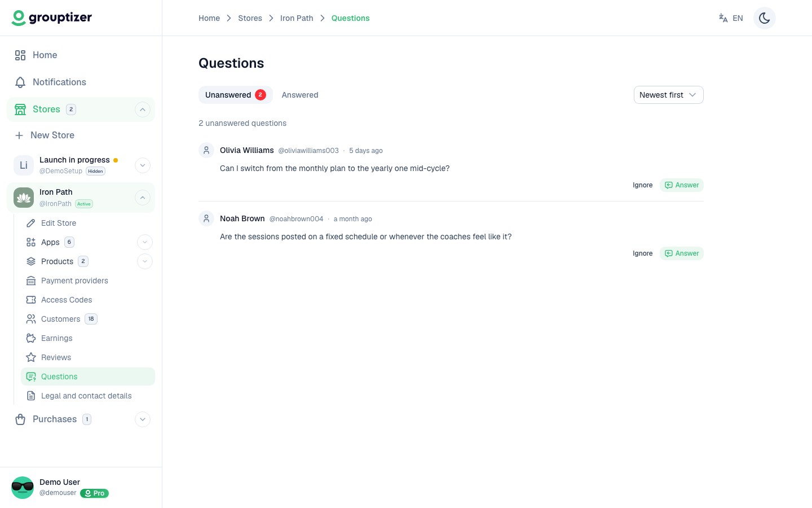Toggle dark mode with the moon button
Image resolution: width=812 pixels, height=508 pixels.
765,18
